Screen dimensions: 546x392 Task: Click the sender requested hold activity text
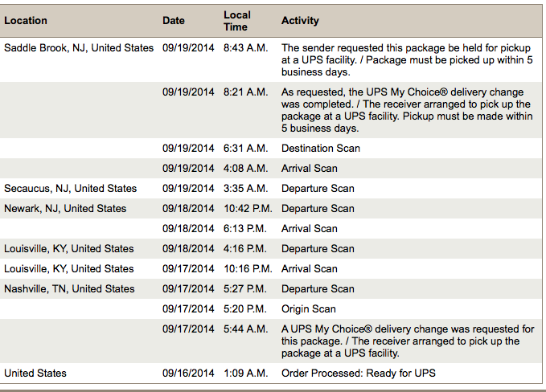pos(407,59)
